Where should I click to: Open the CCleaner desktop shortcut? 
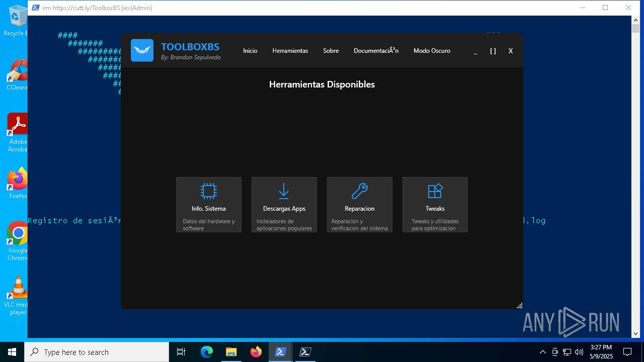pyautogui.click(x=17, y=74)
